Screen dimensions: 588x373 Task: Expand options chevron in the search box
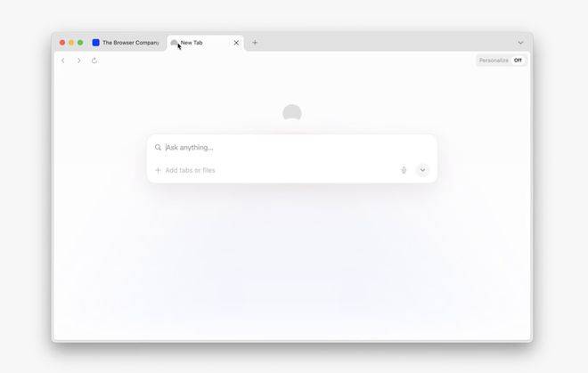click(x=422, y=170)
